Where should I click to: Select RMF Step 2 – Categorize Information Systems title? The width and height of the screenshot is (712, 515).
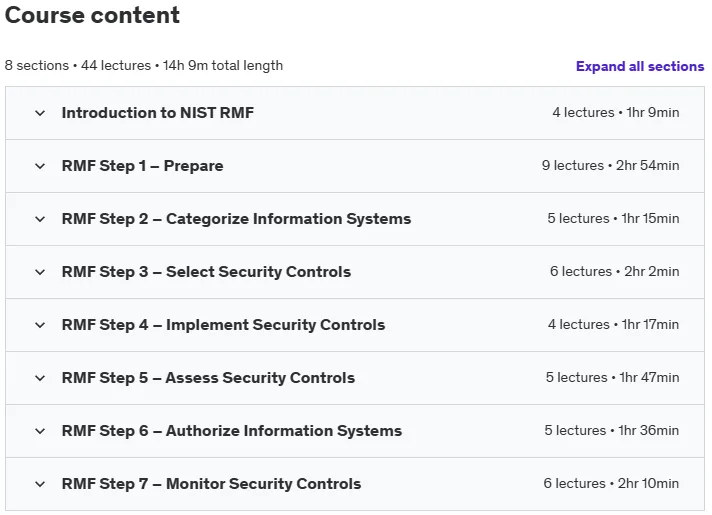[x=236, y=219]
